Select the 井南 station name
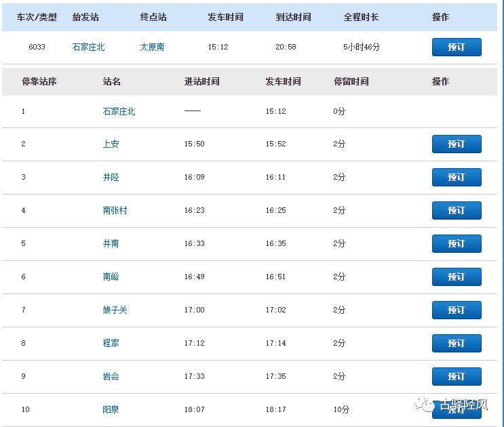This screenshot has height=427, width=504. pyautogui.click(x=111, y=244)
